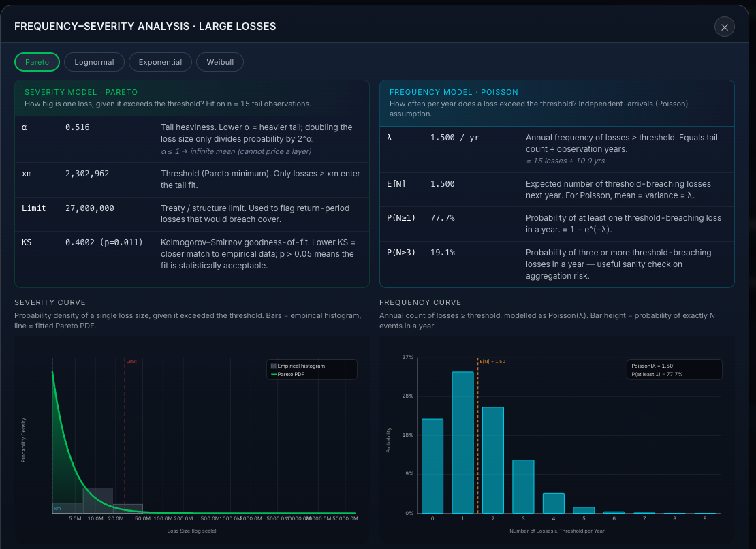Close the Frequency-Severity Analysis dialog
Viewport: 756px width, 549px height.
click(x=724, y=27)
